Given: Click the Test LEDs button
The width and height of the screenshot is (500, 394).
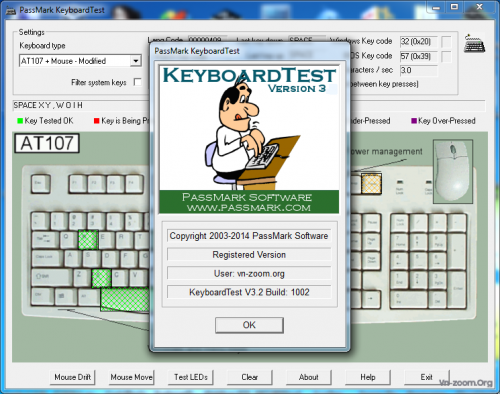Looking at the screenshot, I should (x=191, y=377).
